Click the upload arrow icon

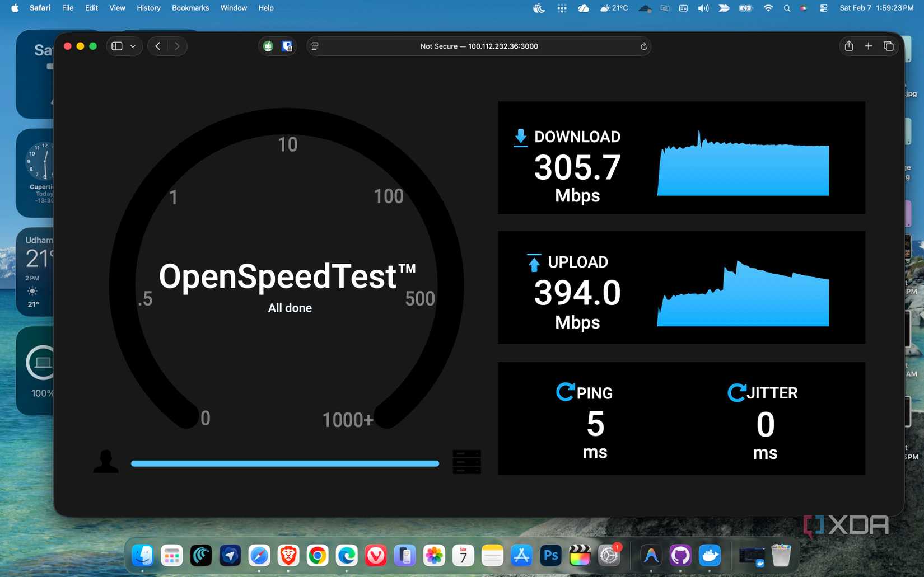[534, 262]
